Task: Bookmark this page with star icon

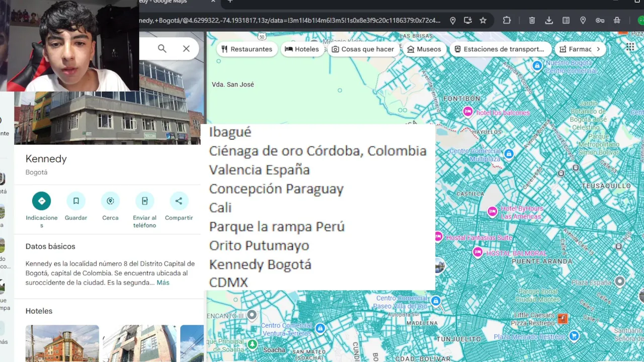Action: [x=483, y=21]
